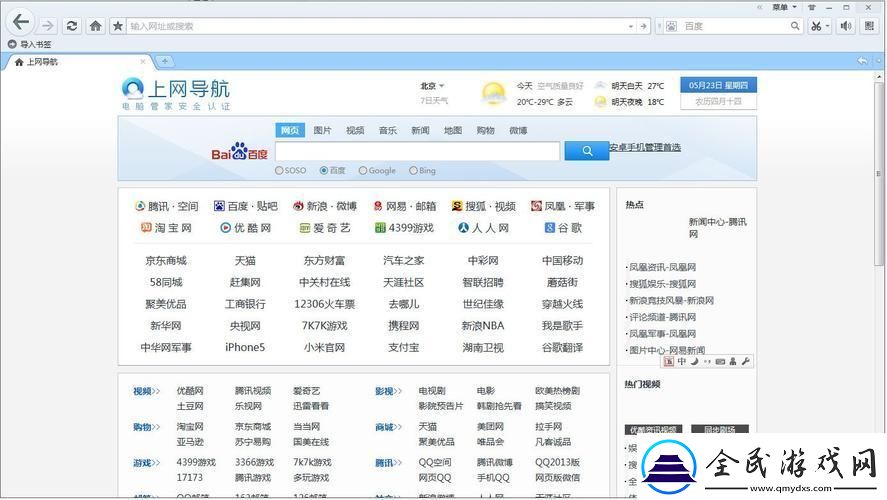Image resolution: width=887 pixels, height=500 pixels.
Task: Switch to the 图片 search tab
Action: [x=322, y=130]
